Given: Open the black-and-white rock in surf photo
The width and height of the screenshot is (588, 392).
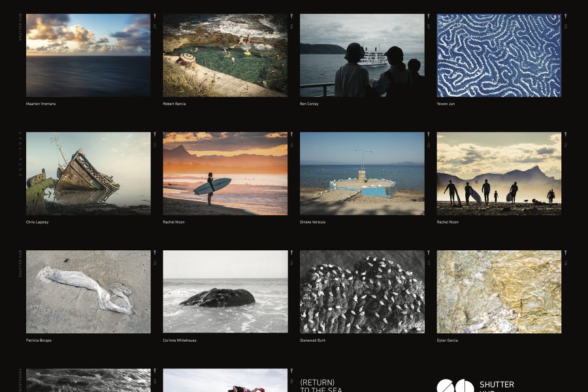Looking at the screenshot, I should [225, 292].
